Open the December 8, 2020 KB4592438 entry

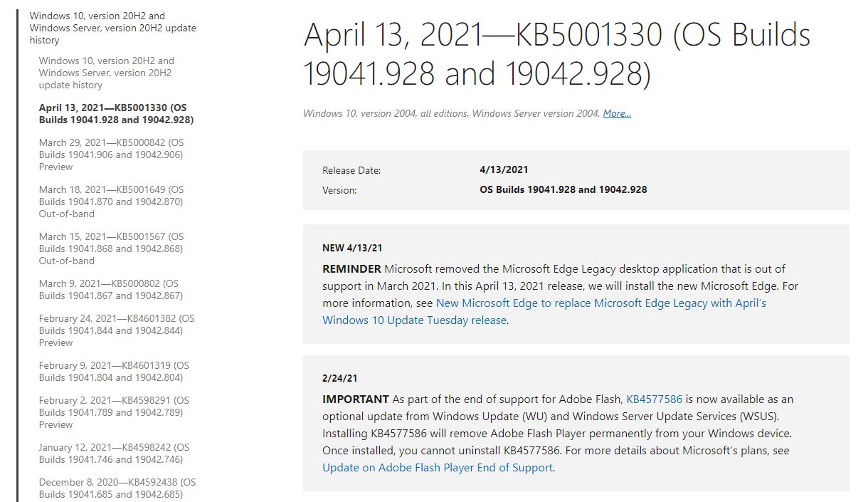(x=117, y=488)
